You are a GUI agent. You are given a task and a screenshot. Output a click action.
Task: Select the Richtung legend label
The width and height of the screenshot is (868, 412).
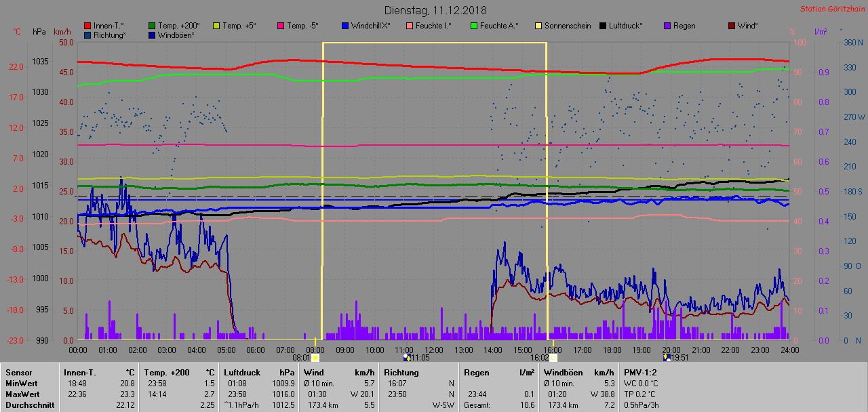110,35
